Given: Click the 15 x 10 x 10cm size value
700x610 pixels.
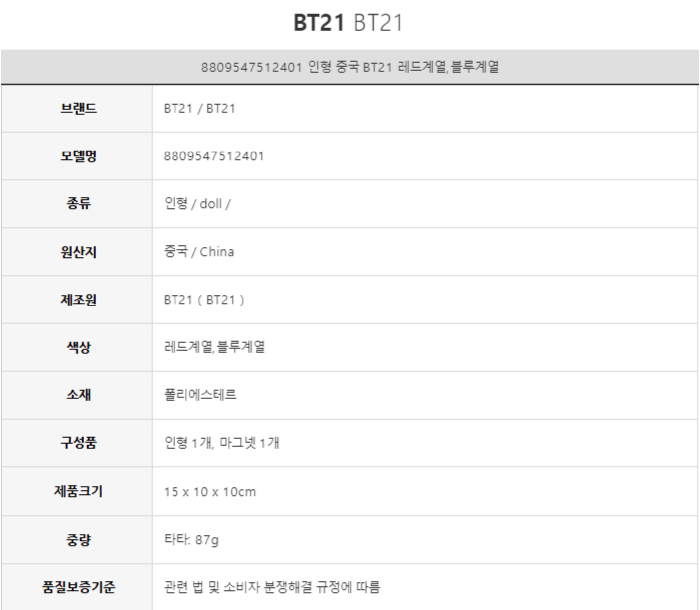Looking at the screenshot, I should tap(209, 492).
